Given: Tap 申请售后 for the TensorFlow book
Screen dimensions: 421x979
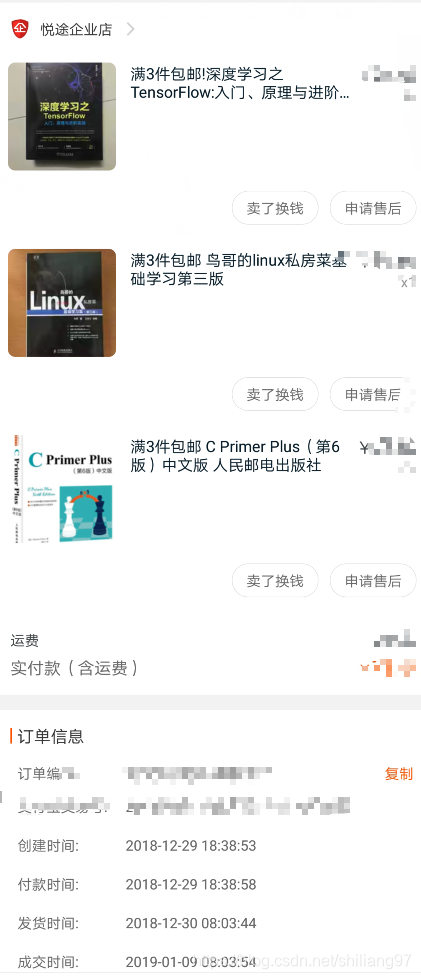Looking at the screenshot, I should pyautogui.click(x=373, y=208).
